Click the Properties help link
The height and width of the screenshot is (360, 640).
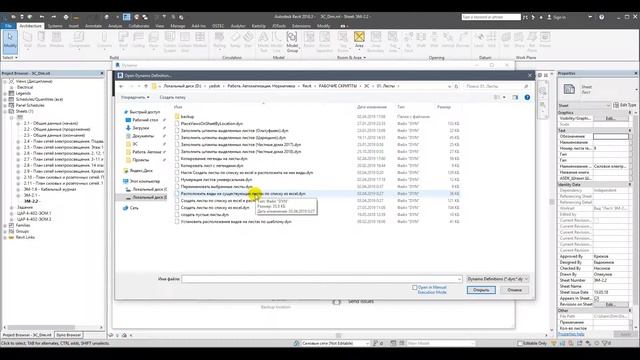point(571,334)
